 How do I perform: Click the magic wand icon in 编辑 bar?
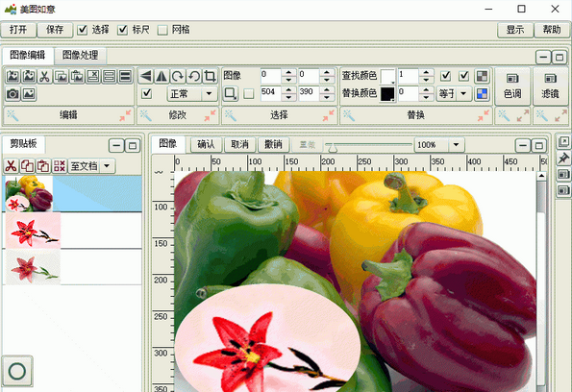pyautogui.click(x=12, y=115)
